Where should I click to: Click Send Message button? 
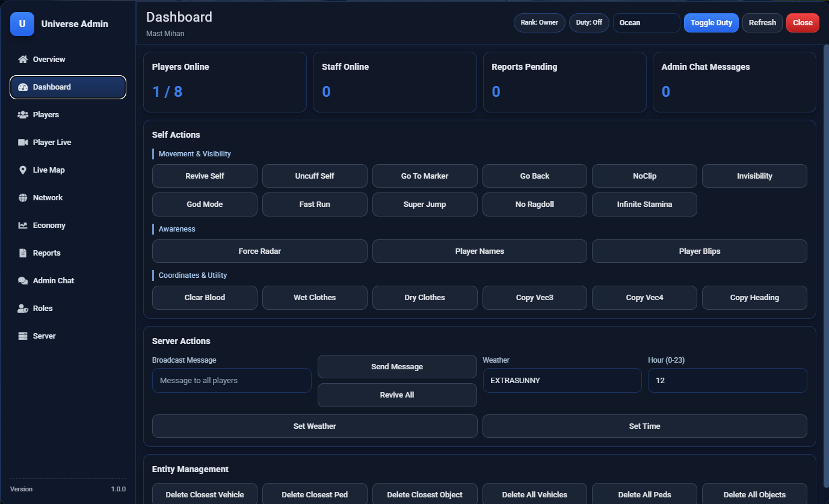pyautogui.click(x=397, y=367)
